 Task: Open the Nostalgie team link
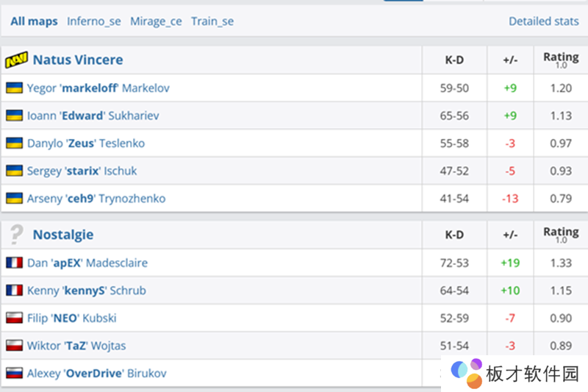click(63, 235)
